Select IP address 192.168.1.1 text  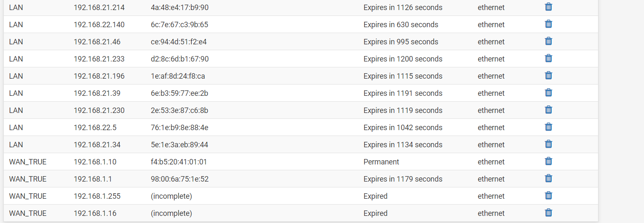(x=93, y=179)
